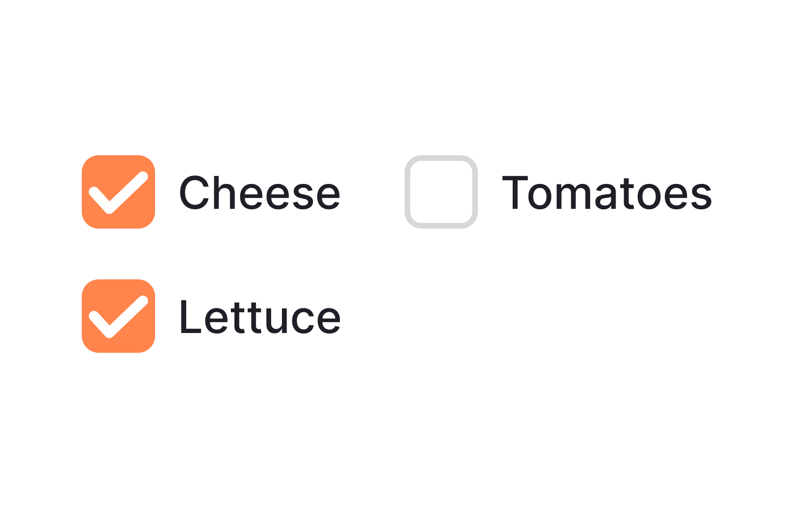812x508 pixels.
Task: Uncheck the Lettuce checkbox
Action: 118,316
